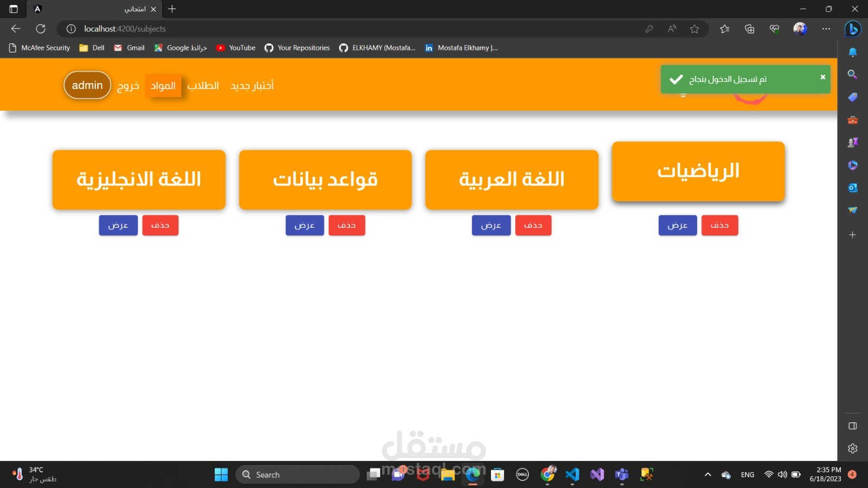Open Your Repositories bookmark
Image resolution: width=868 pixels, height=488 pixels.
297,48
